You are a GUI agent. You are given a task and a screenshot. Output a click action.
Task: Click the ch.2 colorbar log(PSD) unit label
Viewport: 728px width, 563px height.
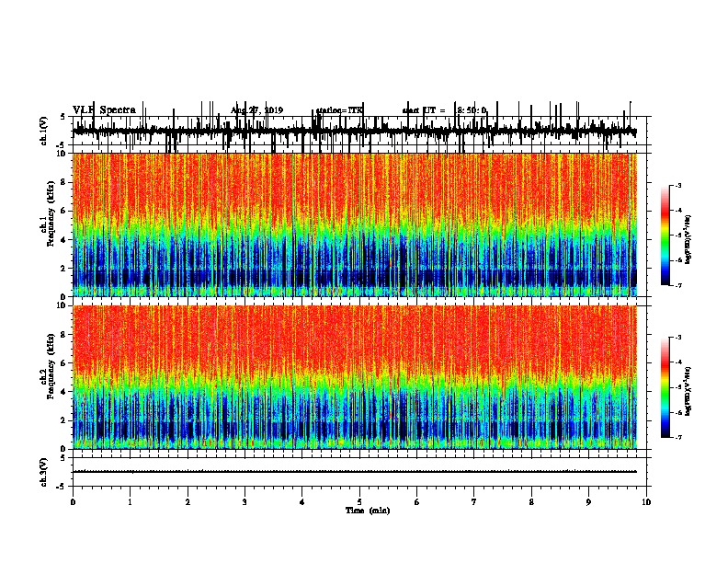pos(688,392)
